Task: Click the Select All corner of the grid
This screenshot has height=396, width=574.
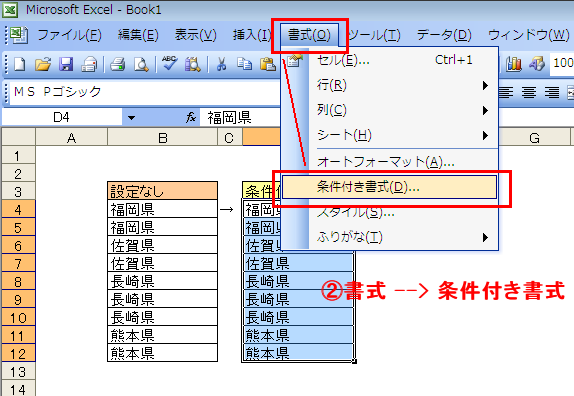Action: [x=18, y=137]
